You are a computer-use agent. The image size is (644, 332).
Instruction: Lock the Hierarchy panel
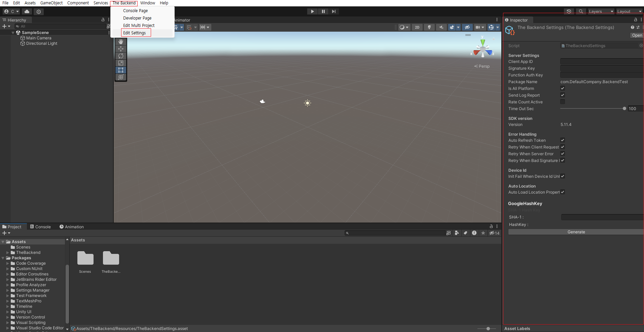[x=103, y=20]
